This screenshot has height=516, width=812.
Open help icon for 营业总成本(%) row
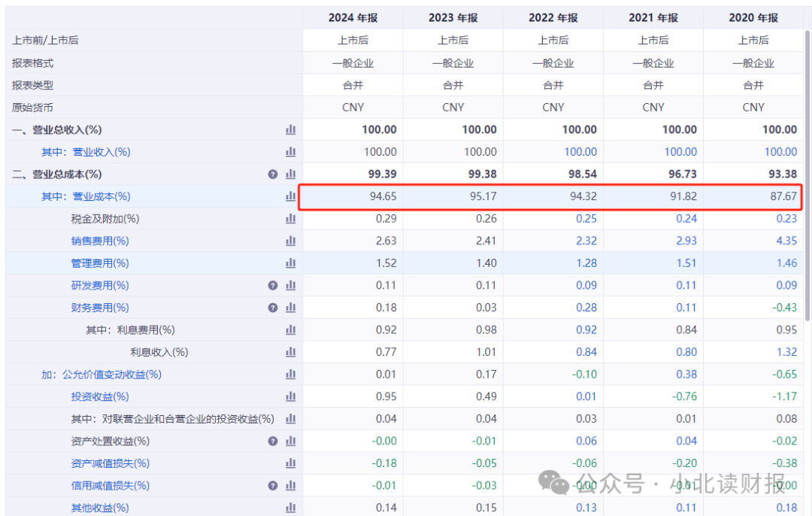(x=273, y=175)
